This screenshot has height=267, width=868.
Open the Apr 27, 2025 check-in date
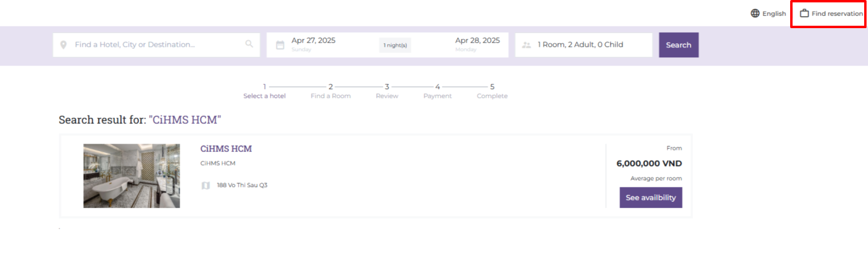(x=314, y=41)
